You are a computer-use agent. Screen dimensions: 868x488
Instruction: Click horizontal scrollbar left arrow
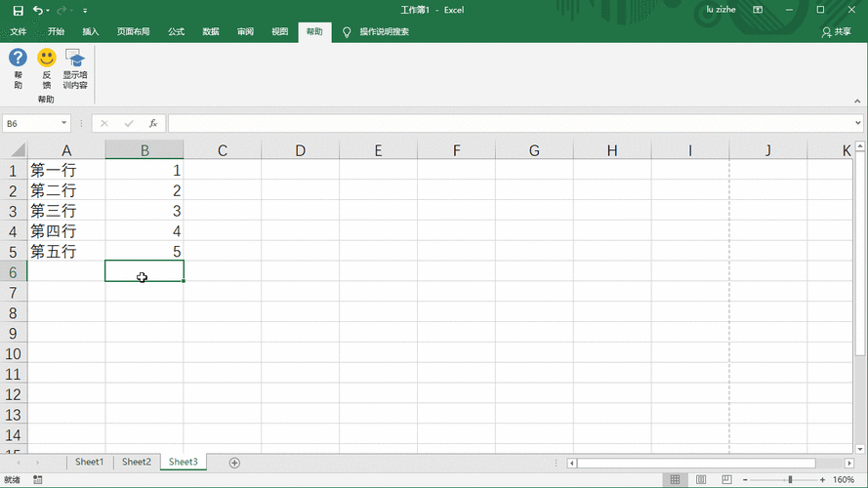[x=572, y=463]
